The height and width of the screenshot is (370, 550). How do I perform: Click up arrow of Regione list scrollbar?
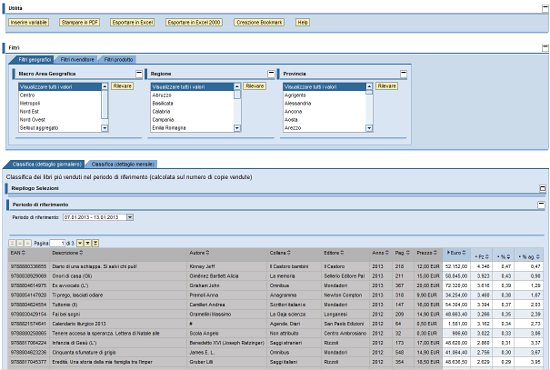[x=237, y=86]
